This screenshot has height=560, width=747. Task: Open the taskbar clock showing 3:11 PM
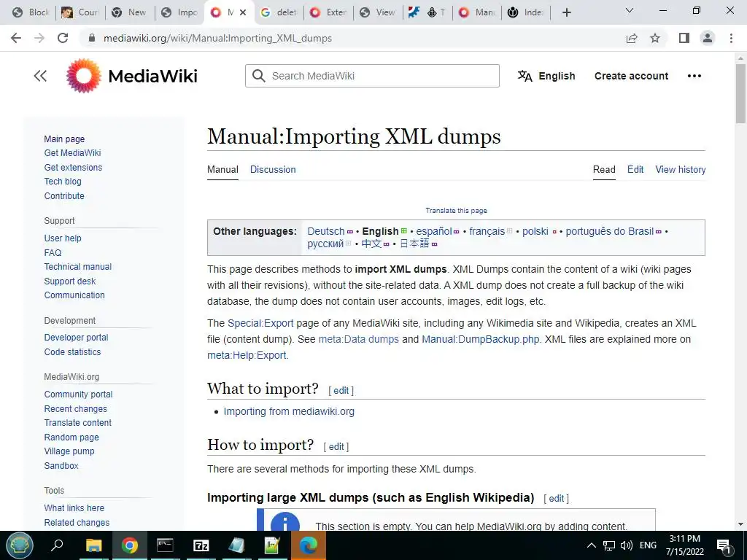(684, 545)
